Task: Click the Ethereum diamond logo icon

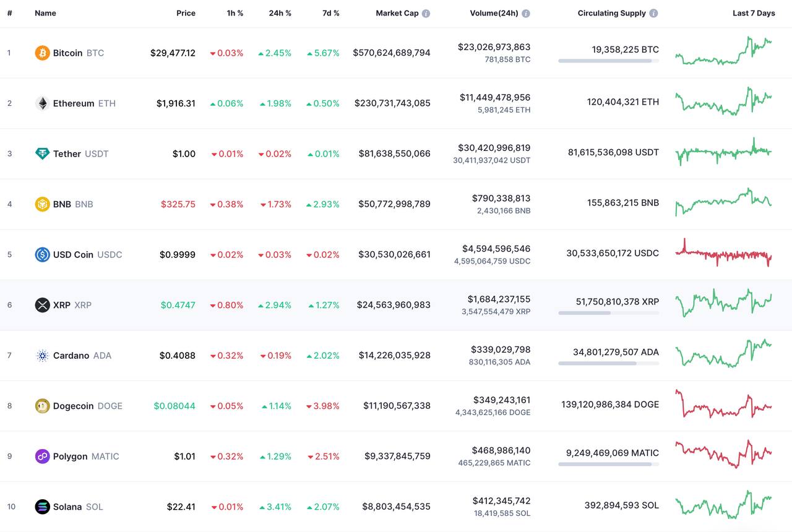Action: (x=42, y=103)
